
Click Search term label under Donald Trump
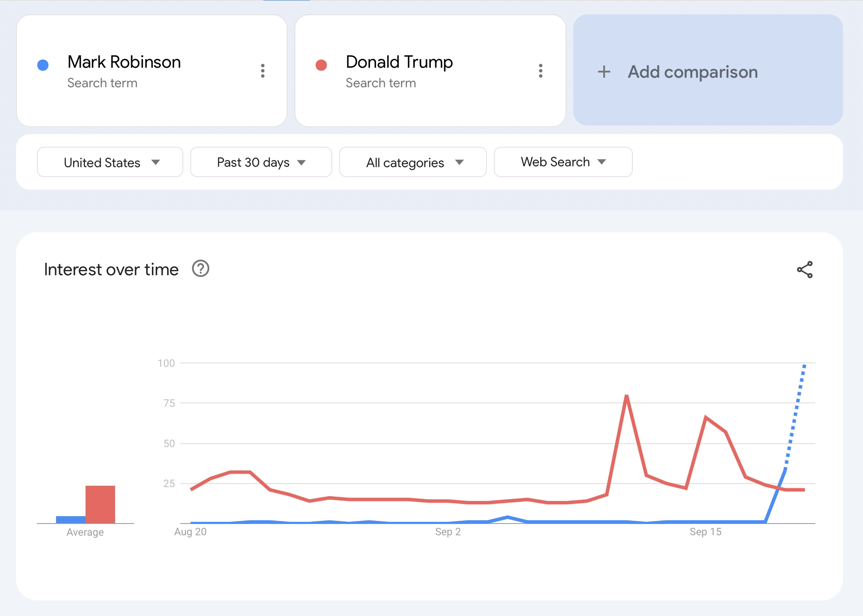tap(381, 83)
